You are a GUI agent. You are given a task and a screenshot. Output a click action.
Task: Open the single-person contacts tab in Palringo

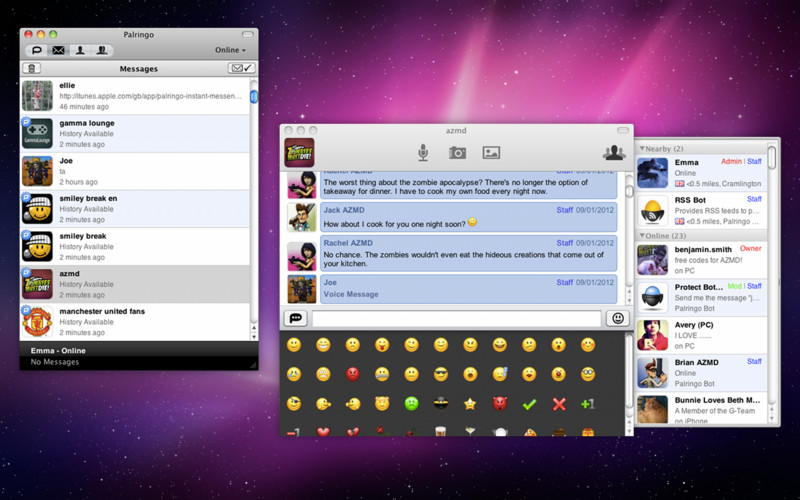click(x=80, y=50)
